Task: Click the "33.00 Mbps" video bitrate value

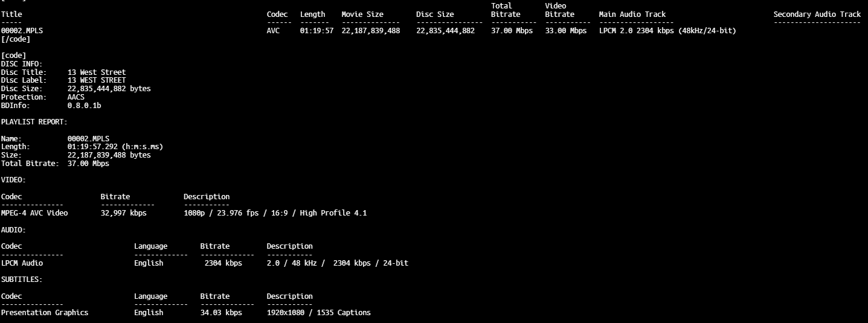Action: tap(565, 31)
